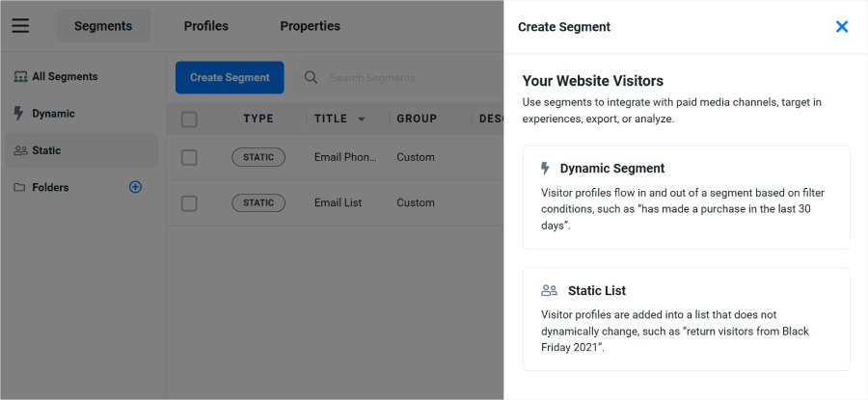Click the All Segments icon in sidebar
868x400 pixels.
click(19, 77)
